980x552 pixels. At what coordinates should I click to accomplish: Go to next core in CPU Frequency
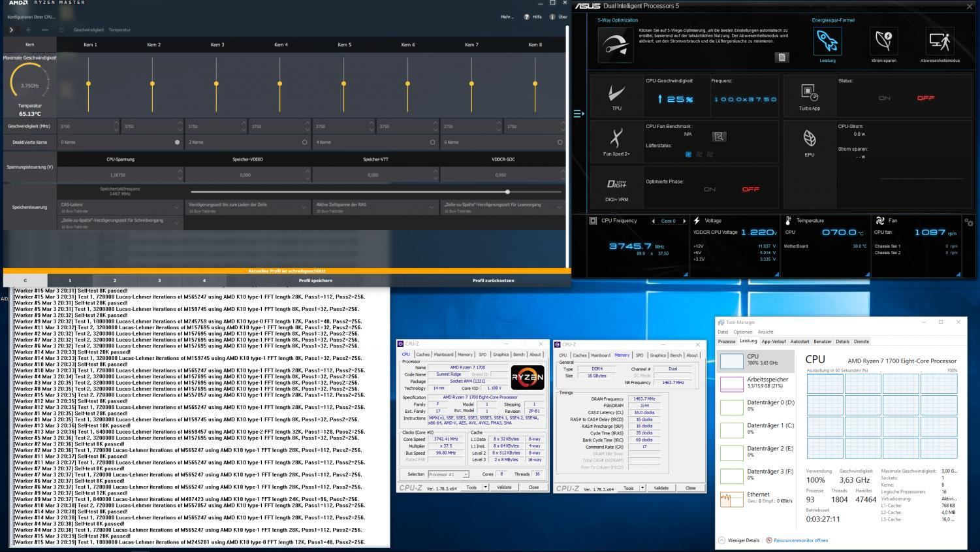click(x=684, y=221)
